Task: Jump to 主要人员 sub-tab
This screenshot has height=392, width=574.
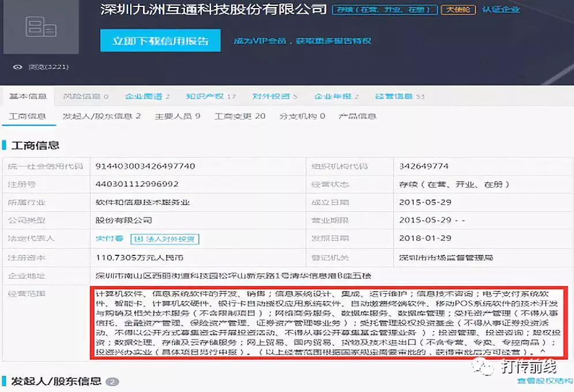Action: [x=178, y=116]
